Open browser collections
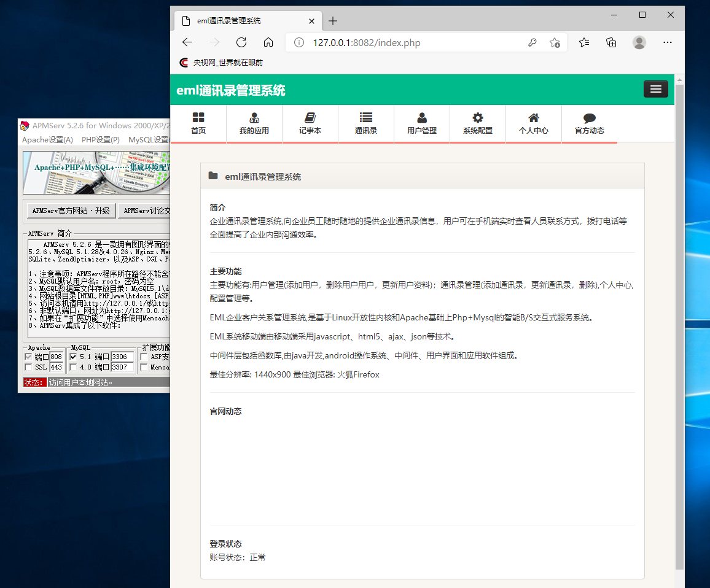Viewport: 710px width, 588px height. (611, 42)
